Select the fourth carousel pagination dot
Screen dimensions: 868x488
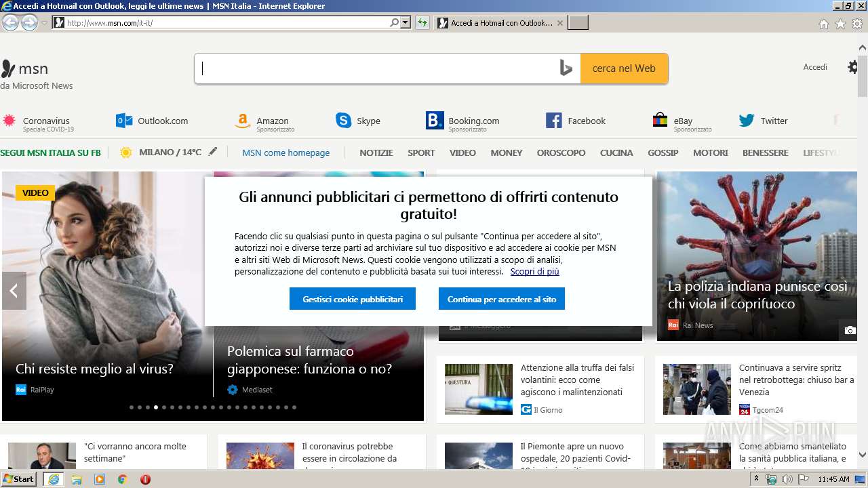156,407
